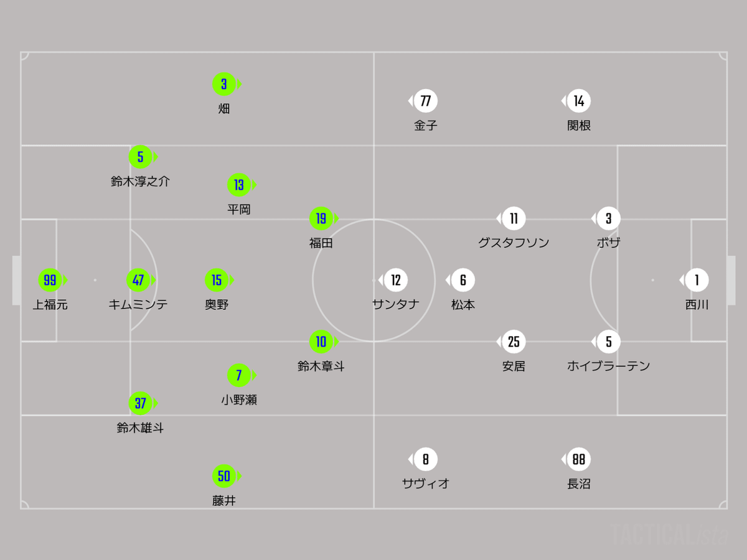This screenshot has width=747, height=560.
Task: Click white goalkeeper marker 1 西川
Action: 697,280
